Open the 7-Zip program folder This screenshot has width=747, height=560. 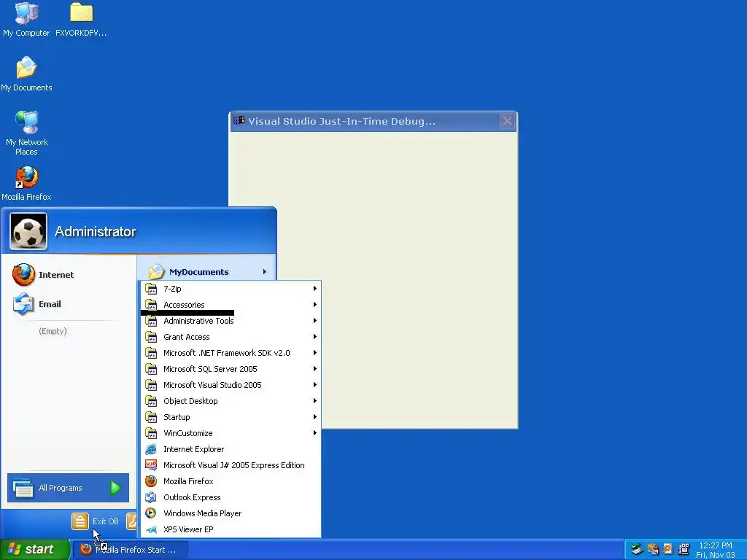click(x=231, y=289)
